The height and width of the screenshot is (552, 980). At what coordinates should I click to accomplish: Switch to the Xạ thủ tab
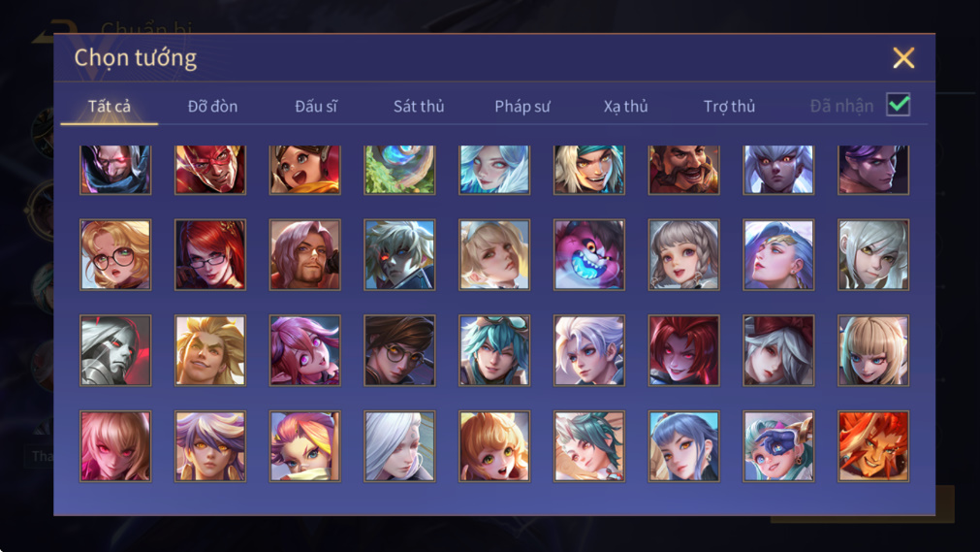point(625,107)
